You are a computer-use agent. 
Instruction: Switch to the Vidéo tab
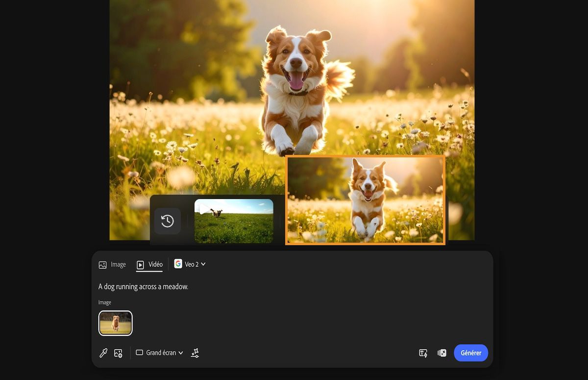(149, 264)
